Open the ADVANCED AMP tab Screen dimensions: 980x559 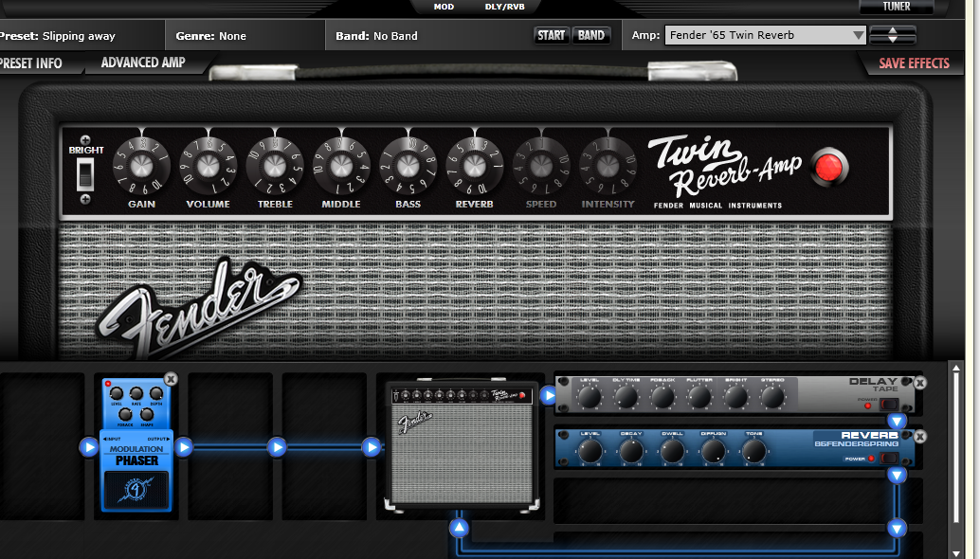pyautogui.click(x=143, y=63)
